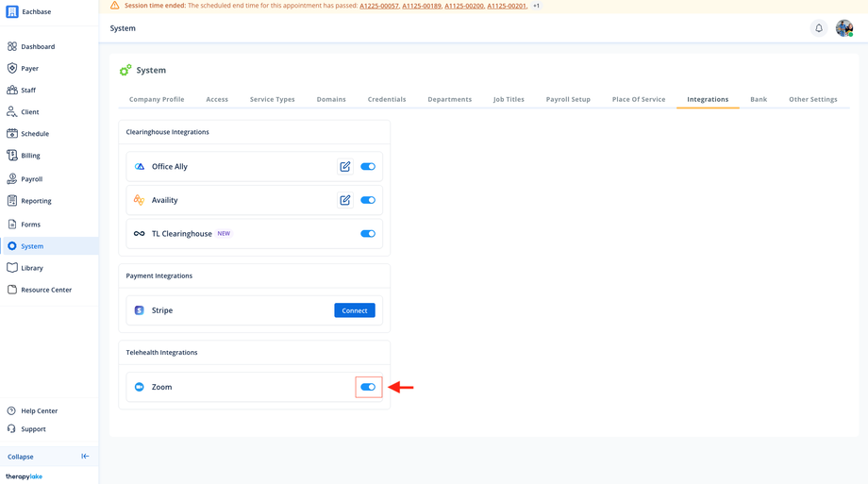The width and height of the screenshot is (868, 484).
Task: Switch to the Company Profile tab
Action: point(157,99)
